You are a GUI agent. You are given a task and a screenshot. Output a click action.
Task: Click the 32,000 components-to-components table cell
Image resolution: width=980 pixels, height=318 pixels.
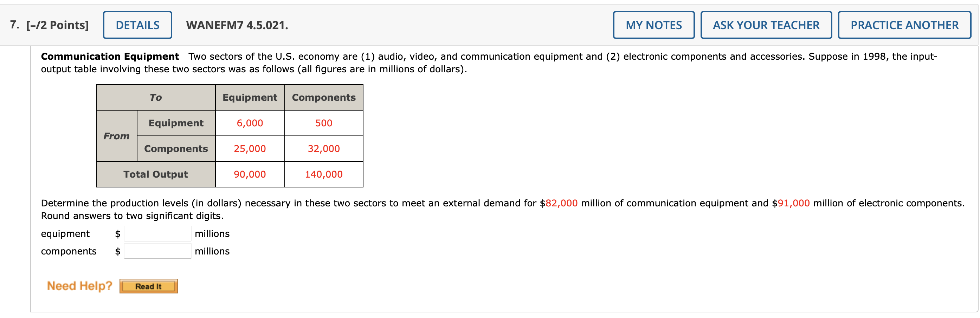click(323, 148)
